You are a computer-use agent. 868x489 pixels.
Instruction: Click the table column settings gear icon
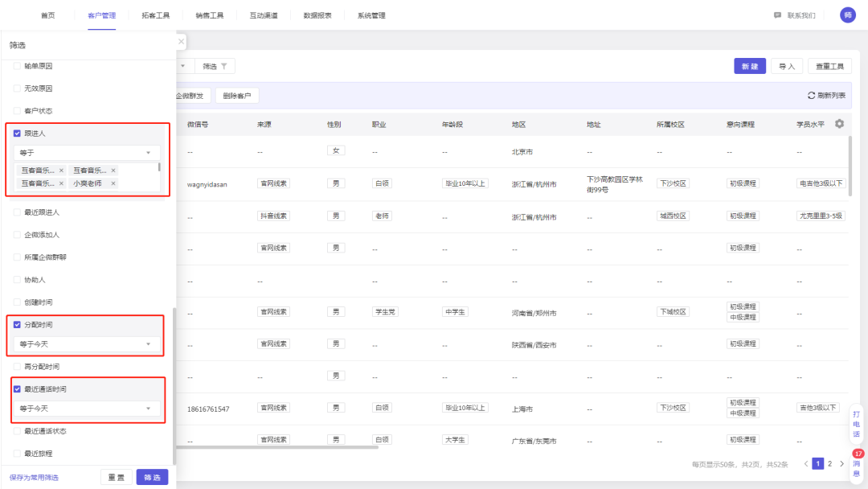pyautogui.click(x=839, y=124)
